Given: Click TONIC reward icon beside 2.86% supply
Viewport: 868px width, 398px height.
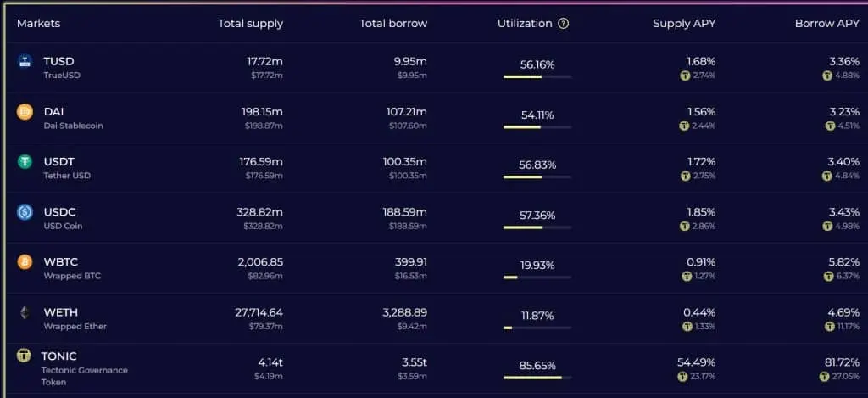Looking at the screenshot, I should click(x=684, y=227).
